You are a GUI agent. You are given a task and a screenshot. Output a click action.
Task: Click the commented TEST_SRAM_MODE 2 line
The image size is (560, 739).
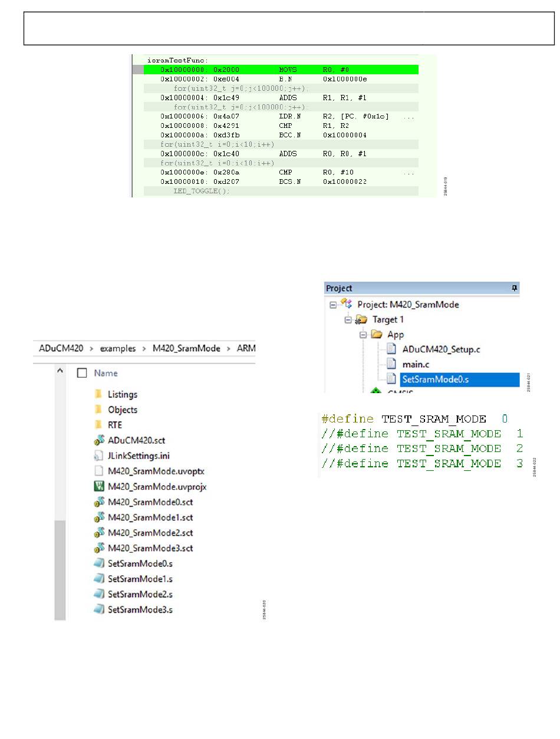tap(422, 448)
